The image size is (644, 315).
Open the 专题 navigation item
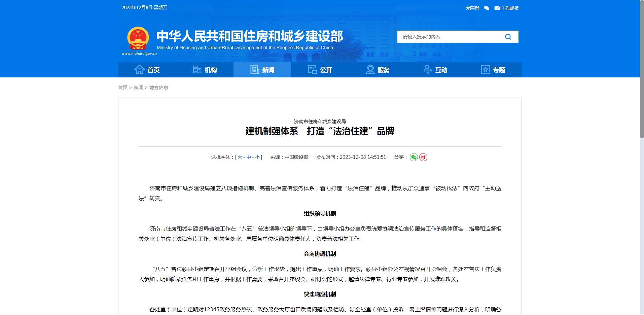(493, 70)
